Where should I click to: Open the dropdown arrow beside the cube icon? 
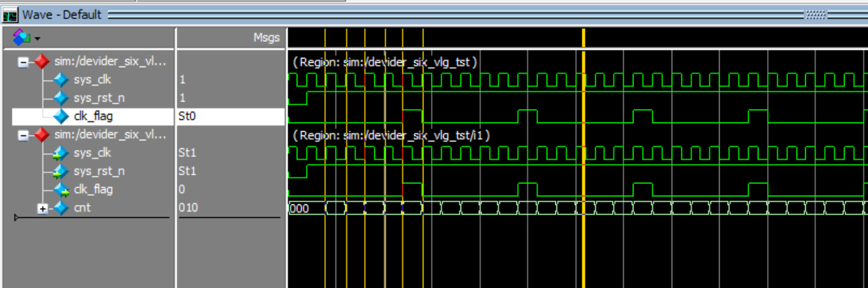click(x=37, y=39)
